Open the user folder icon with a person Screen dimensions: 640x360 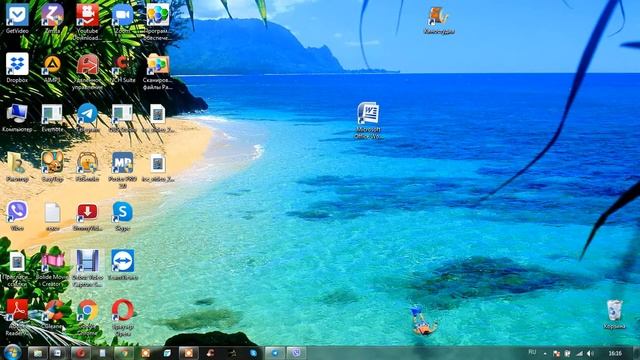click(x=17, y=163)
